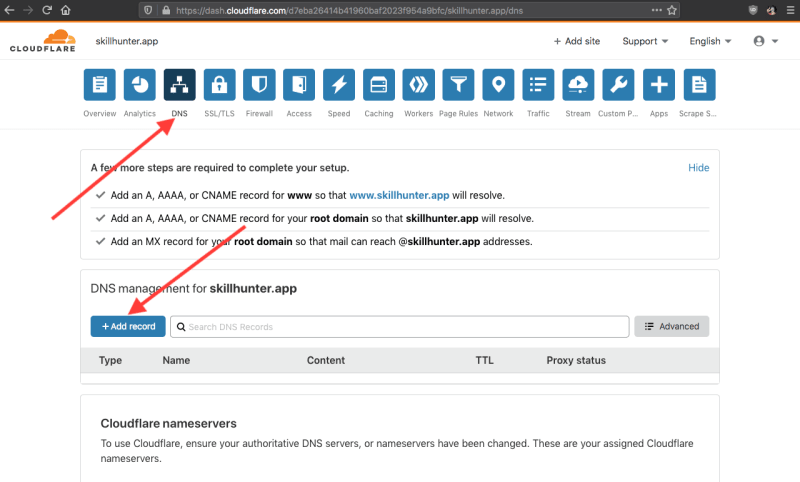Click the Type column header

(110, 360)
